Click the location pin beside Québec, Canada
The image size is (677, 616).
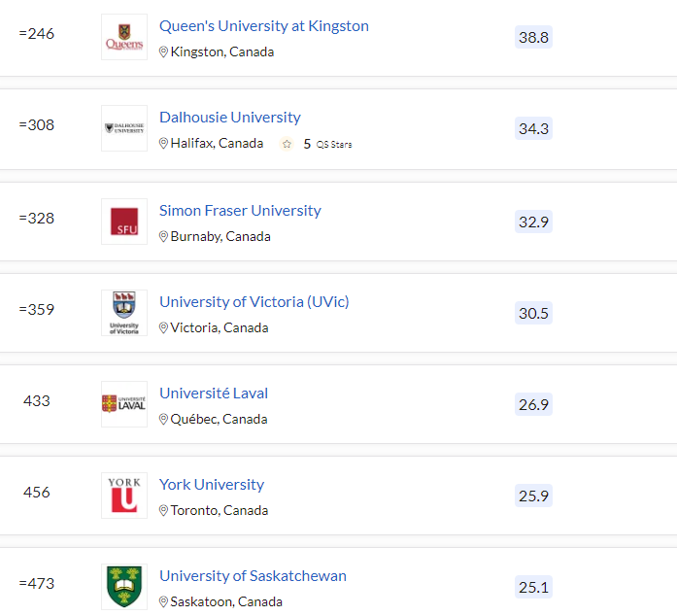(163, 420)
